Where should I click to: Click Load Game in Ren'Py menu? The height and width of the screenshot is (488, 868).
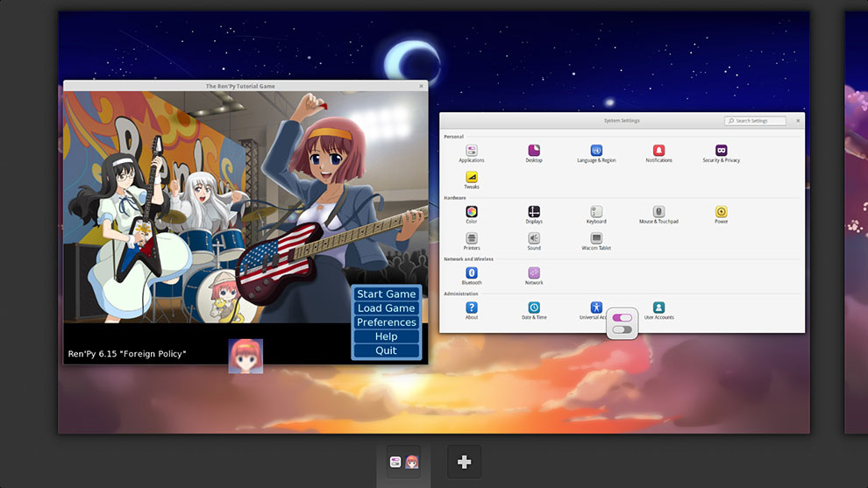coord(387,308)
